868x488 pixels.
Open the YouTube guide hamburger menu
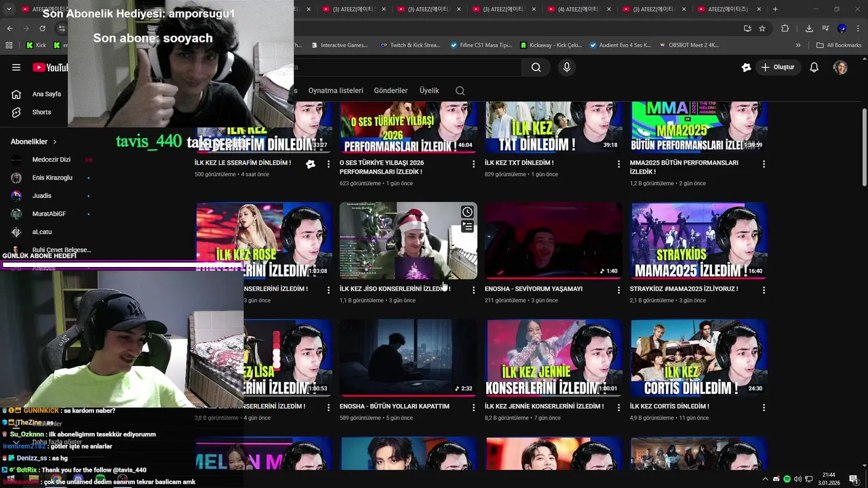point(16,67)
